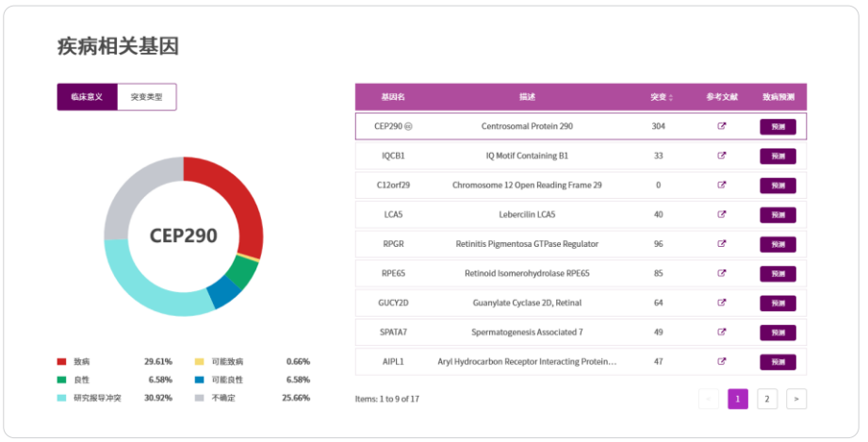The image size is (868, 442).
Task: Click the 预测 button for AIPL1
Action: pos(778,362)
